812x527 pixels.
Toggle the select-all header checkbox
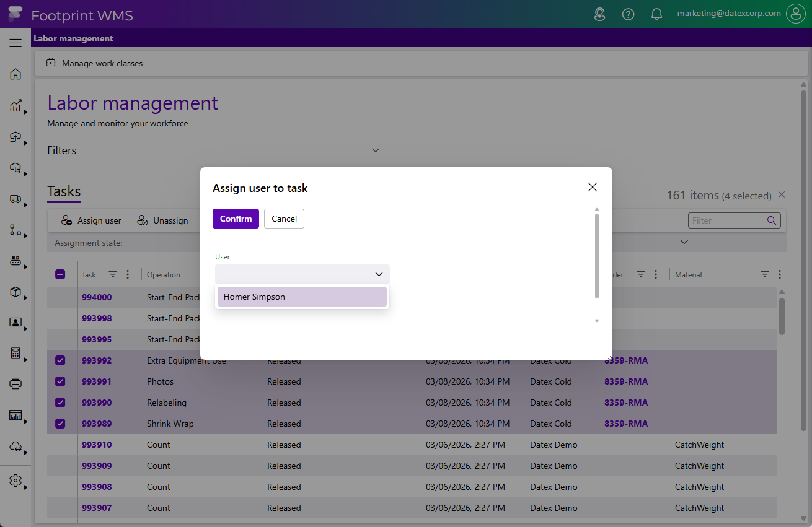coord(60,274)
